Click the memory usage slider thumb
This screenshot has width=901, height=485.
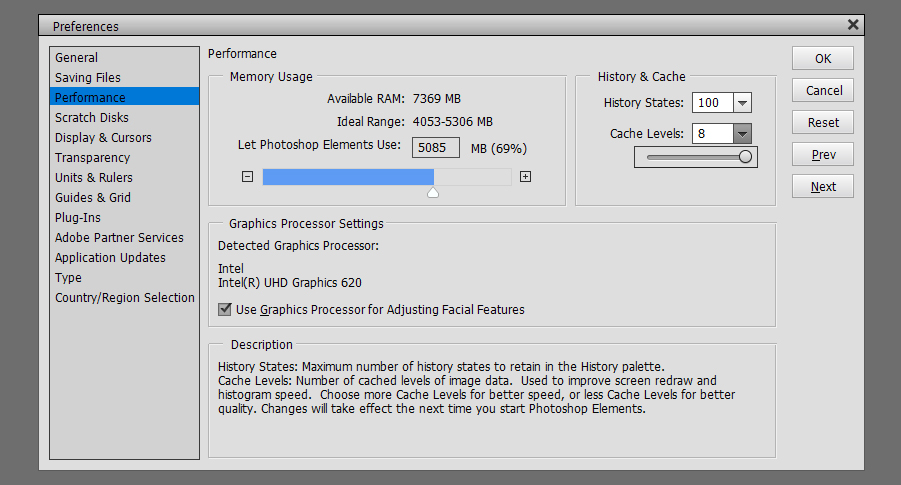coord(433,193)
